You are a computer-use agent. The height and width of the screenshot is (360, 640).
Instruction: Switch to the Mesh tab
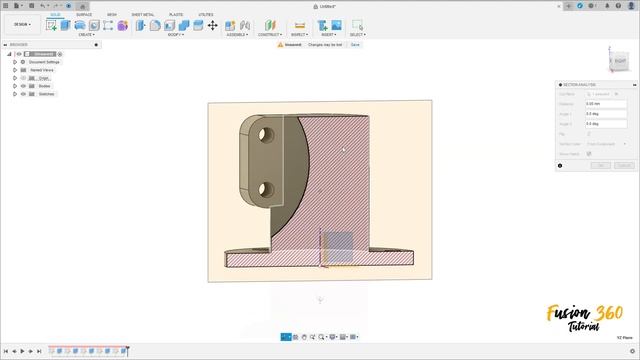pyautogui.click(x=111, y=15)
